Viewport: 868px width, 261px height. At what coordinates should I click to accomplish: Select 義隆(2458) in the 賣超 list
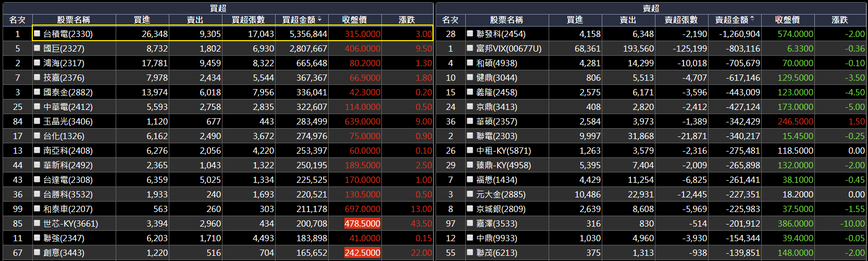click(497, 92)
